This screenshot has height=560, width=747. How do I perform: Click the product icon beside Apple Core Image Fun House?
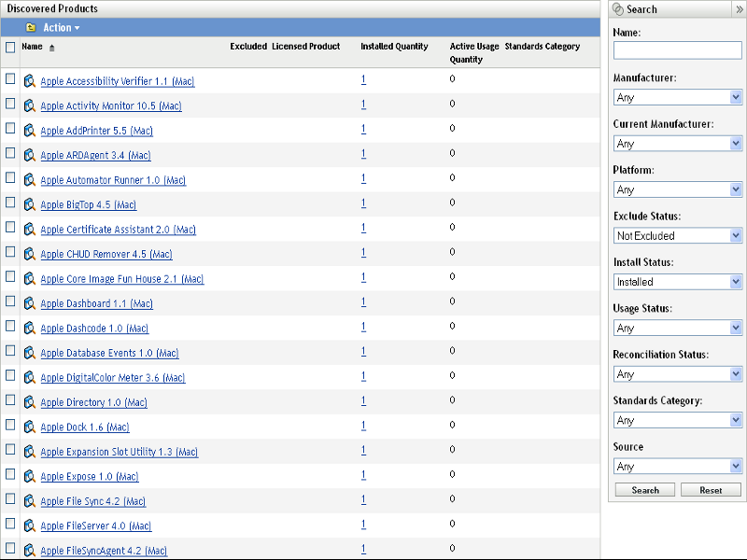[30, 278]
